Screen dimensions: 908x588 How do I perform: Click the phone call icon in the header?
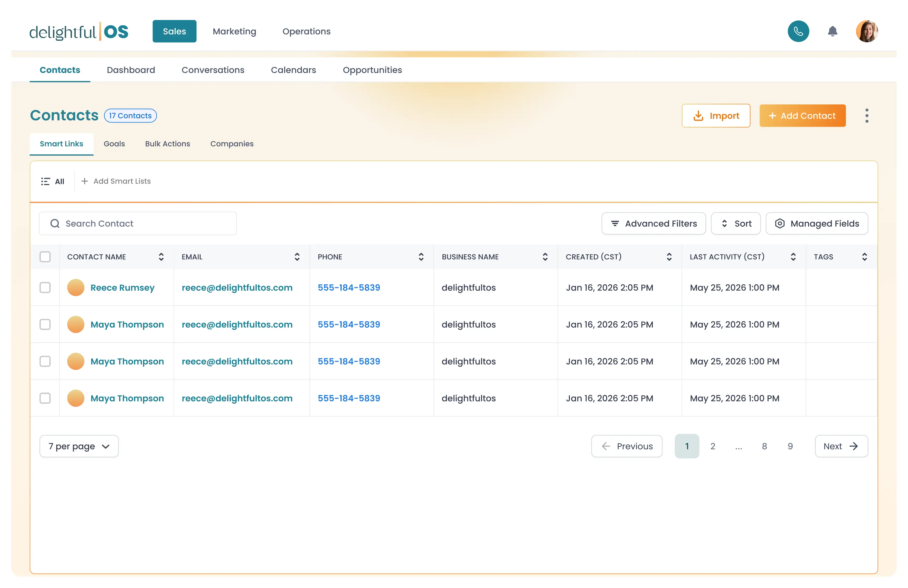[x=798, y=31]
